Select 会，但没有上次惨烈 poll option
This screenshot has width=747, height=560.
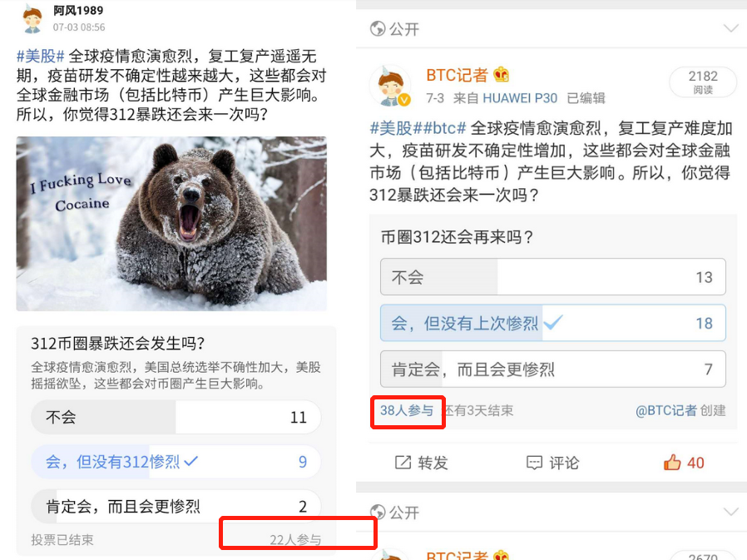[x=552, y=323]
